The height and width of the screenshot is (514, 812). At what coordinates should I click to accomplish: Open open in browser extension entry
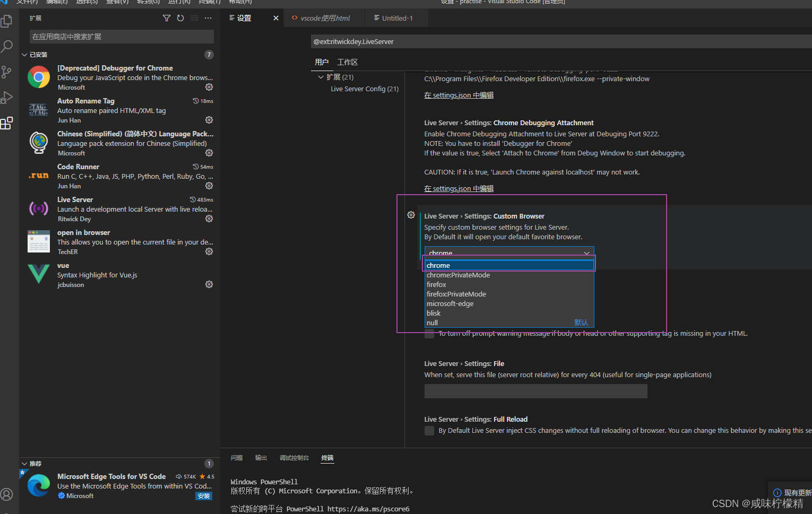coord(120,242)
